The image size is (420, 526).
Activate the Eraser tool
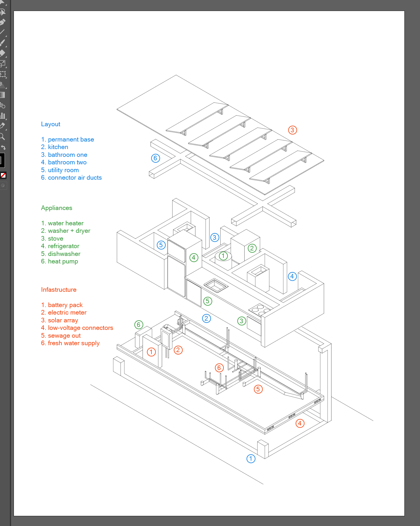pos(2,53)
